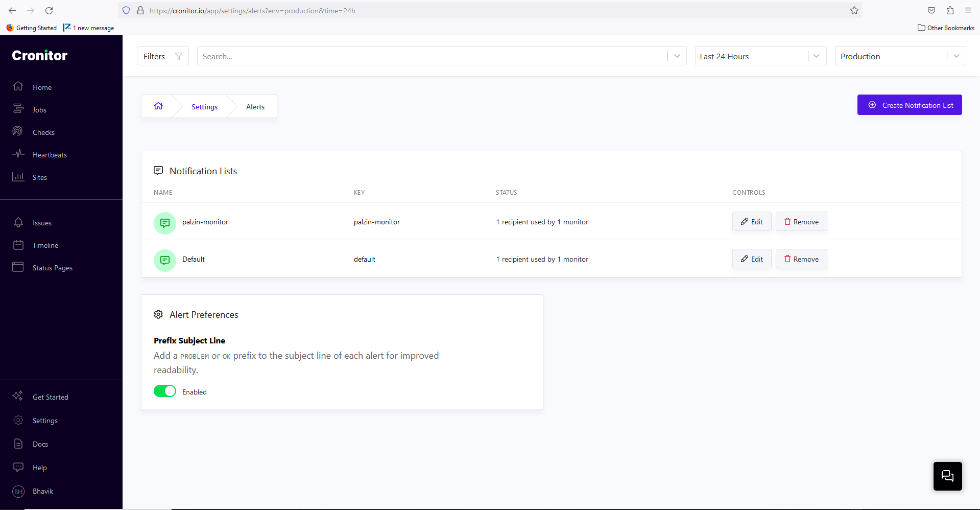
Task: Click the Docs document icon
Action: point(18,444)
